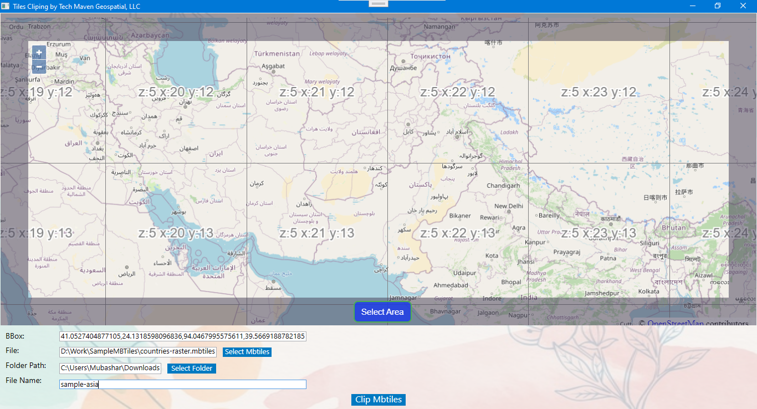Minimize the Tiles Cliping window
757x409 pixels.
(692, 6)
